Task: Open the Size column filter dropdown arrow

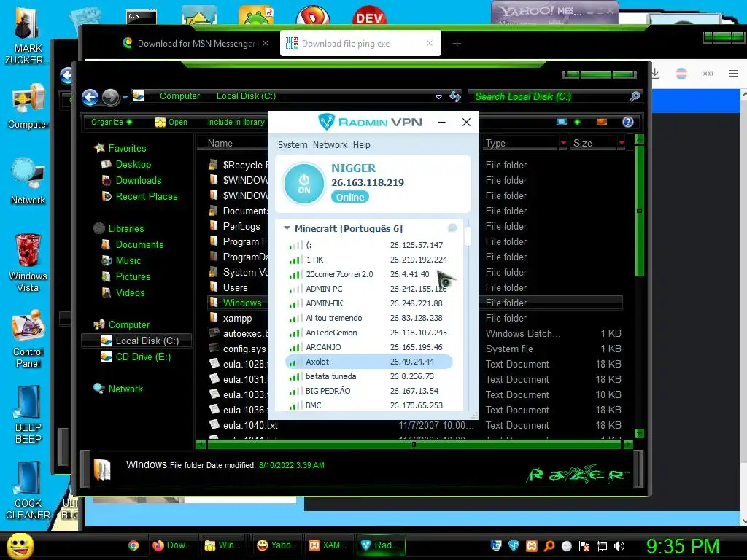Action: tap(622, 143)
